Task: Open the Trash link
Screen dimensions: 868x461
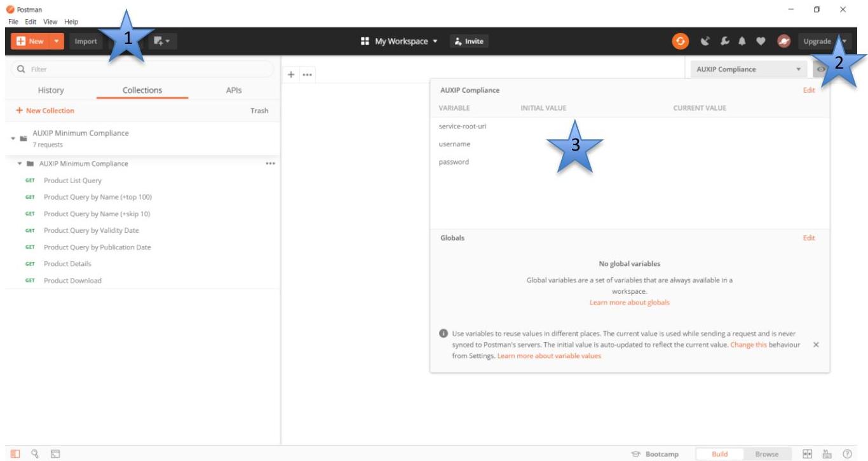Action: tap(259, 111)
